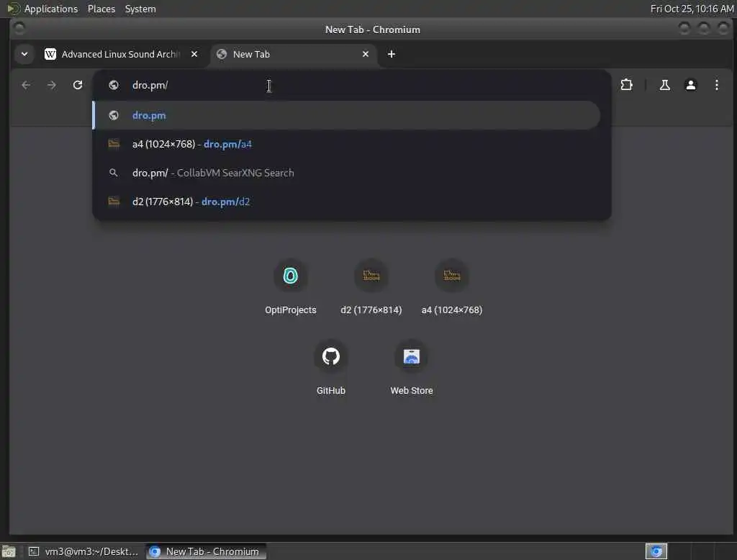Click the window menu button left of the title
The image size is (737, 560).
[19, 30]
